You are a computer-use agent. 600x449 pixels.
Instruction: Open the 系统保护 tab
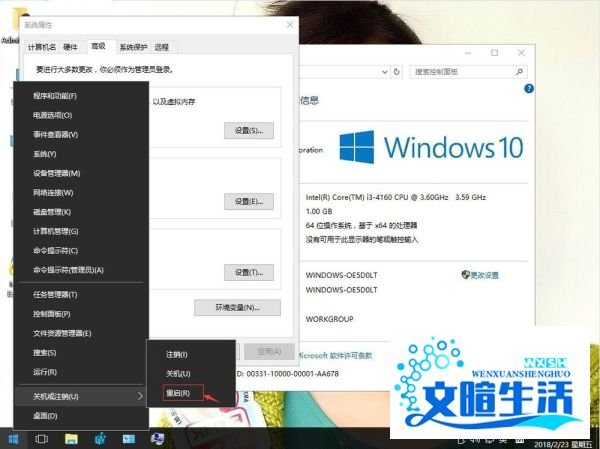[x=133, y=47]
